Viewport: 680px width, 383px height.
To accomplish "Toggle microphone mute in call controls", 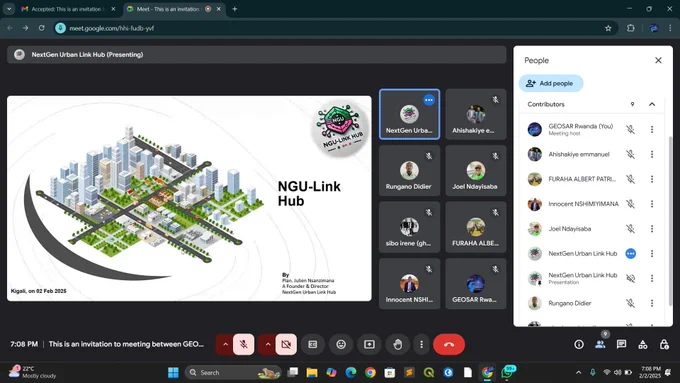I will pyautogui.click(x=244, y=344).
